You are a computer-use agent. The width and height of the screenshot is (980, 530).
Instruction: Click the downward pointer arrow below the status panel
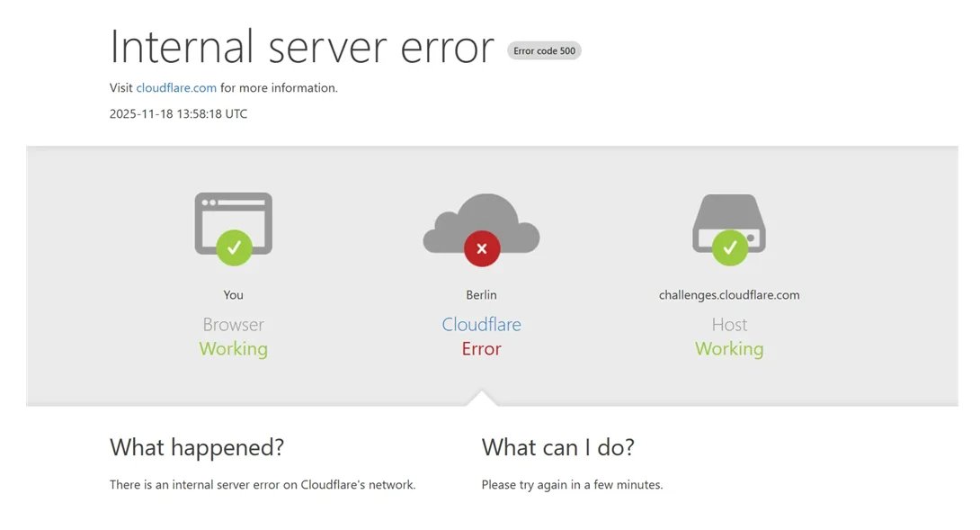point(482,396)
